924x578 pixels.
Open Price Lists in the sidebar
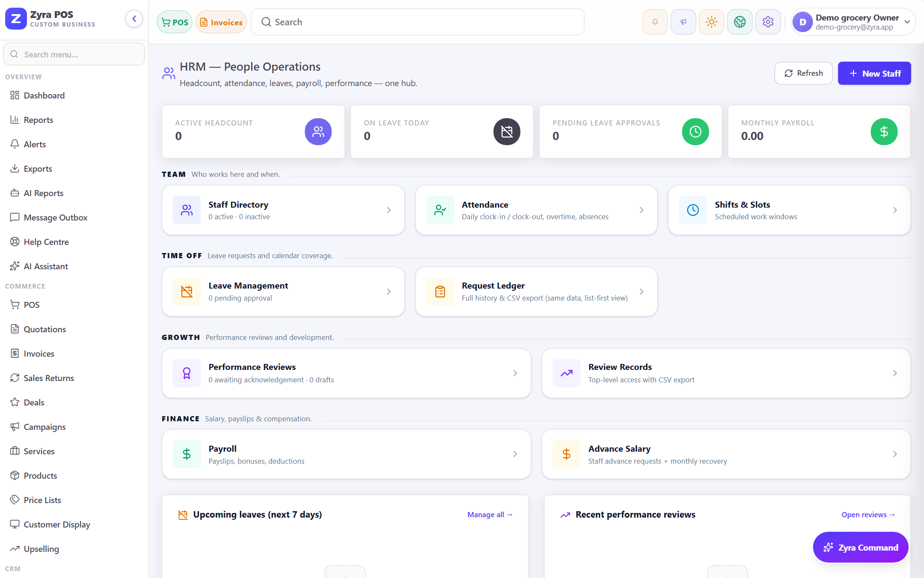point(74,500)
